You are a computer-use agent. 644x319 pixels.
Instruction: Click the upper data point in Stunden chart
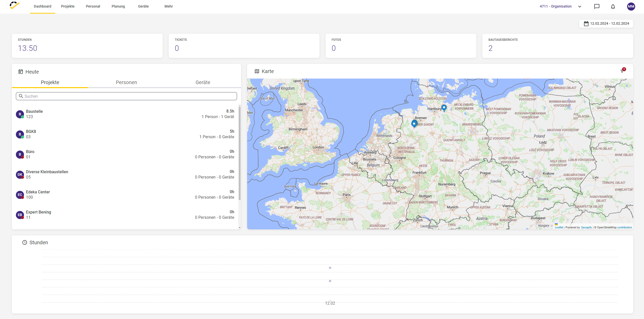(x=330, y=268)
